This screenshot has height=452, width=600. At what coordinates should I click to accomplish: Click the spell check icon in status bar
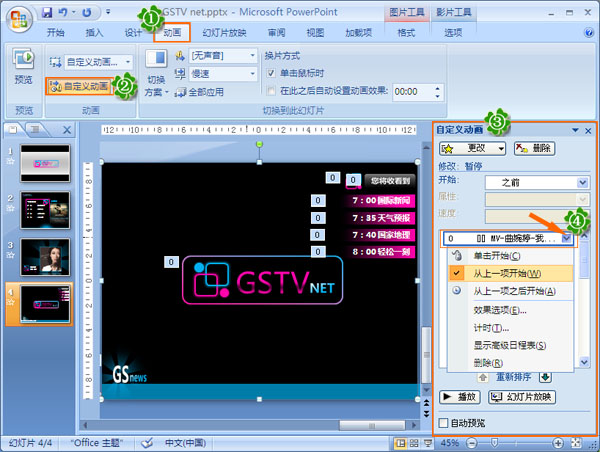tap(147, 443)
